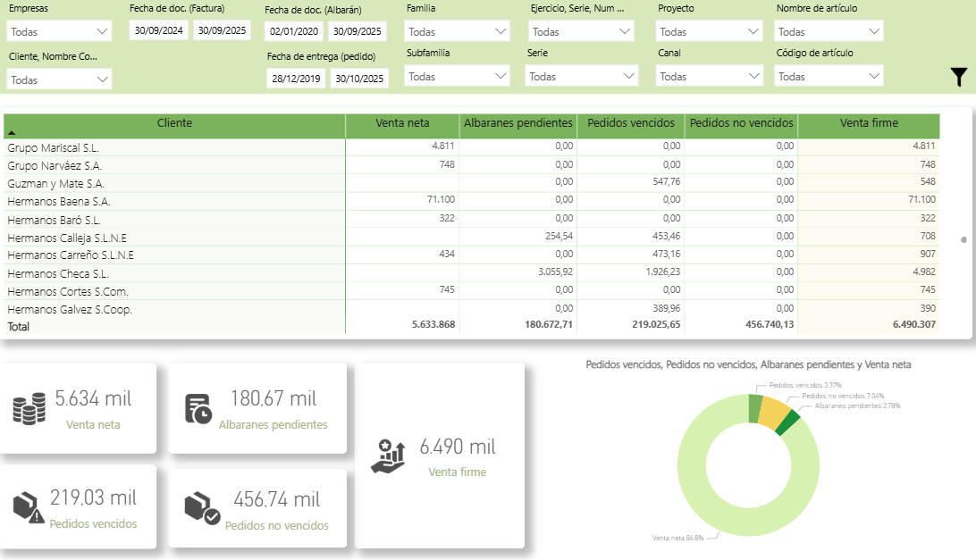Click the Pedidos no vencidos box checkmark icon

[202, 506]
